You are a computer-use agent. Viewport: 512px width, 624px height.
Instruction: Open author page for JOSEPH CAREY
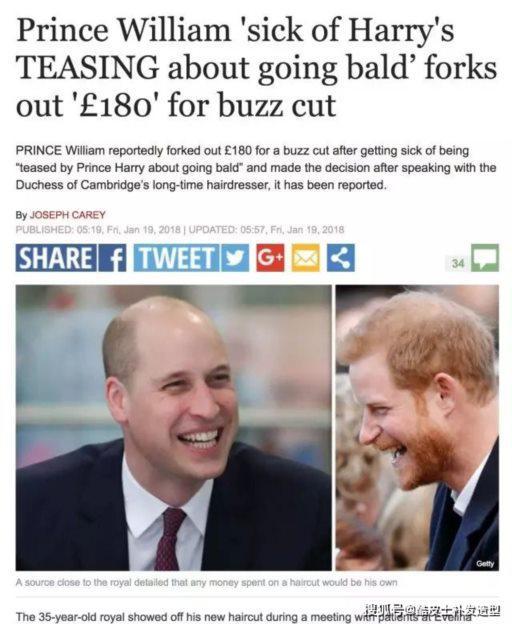point(68,215)
